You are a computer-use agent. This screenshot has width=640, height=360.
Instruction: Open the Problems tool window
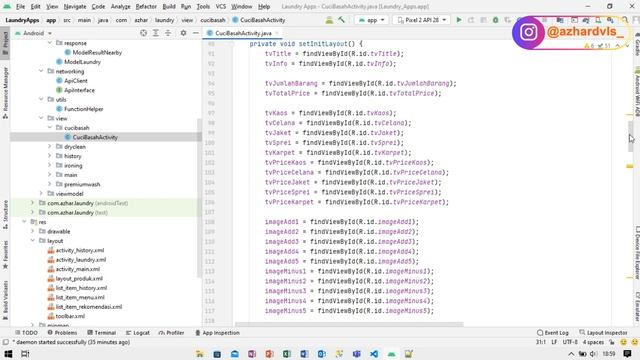(x=62, y=333)
